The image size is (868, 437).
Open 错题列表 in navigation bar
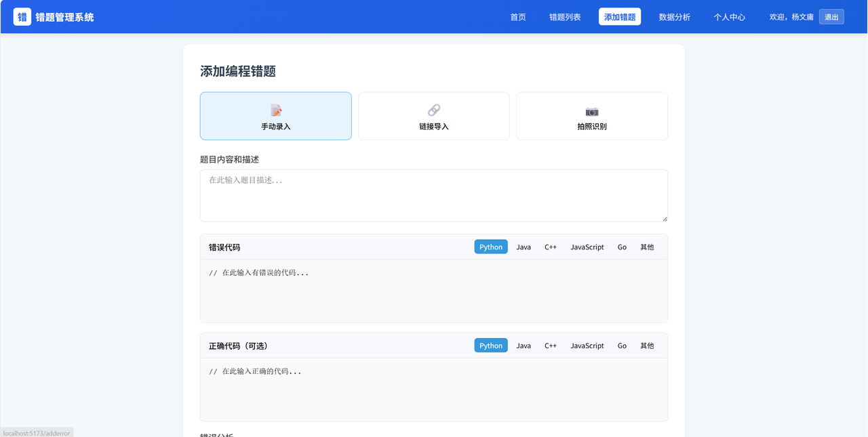(x=565, y=17)
